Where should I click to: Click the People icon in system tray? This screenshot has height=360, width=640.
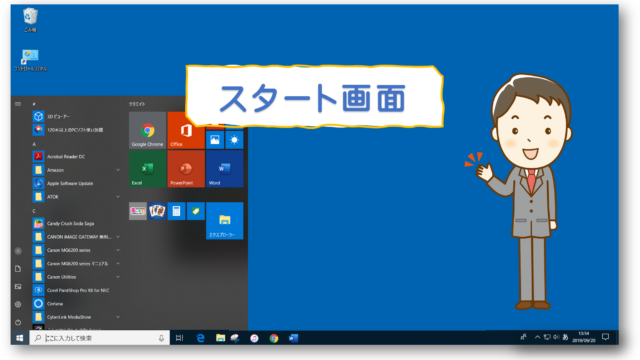(523, 337)
